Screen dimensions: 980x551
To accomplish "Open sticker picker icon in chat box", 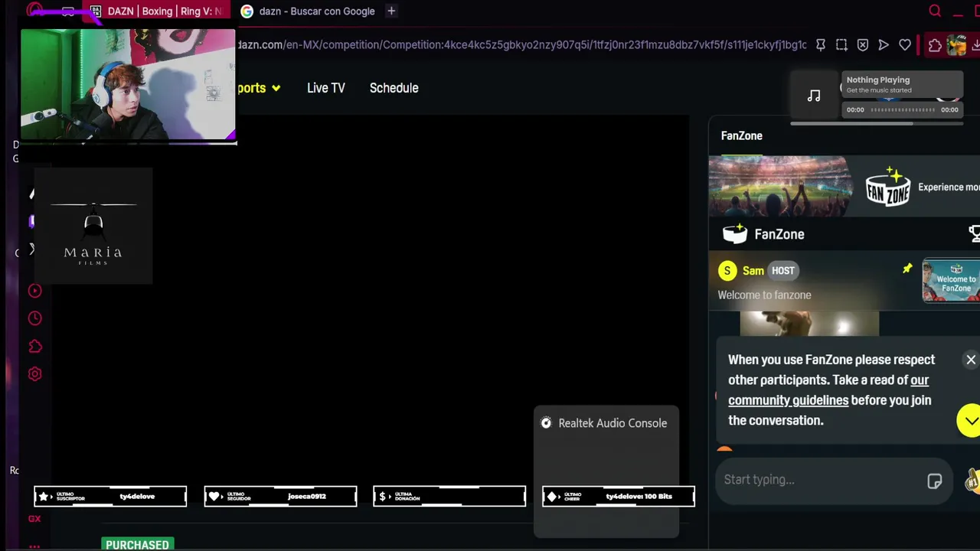I will tap(934, 481).
